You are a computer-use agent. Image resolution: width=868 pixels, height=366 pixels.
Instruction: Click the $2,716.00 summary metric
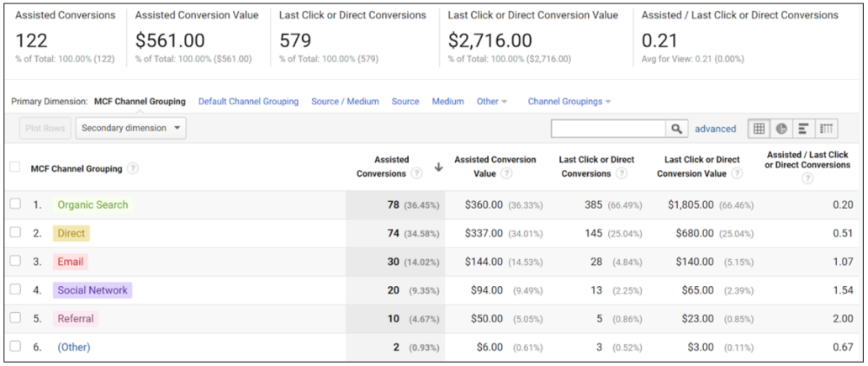490,40
